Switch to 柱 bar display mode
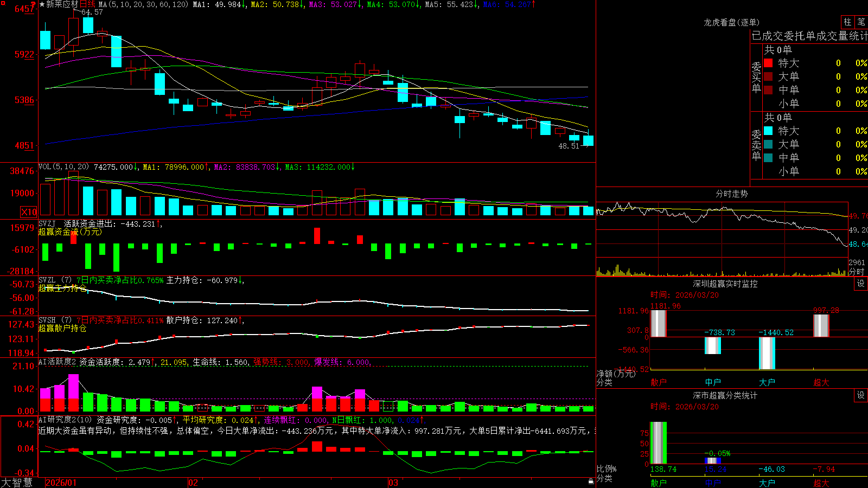868x488 pixels. (x=847, y=22)
